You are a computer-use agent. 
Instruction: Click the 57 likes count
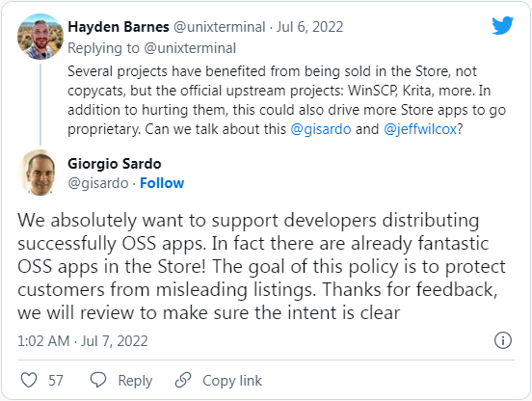click(56, 381)
